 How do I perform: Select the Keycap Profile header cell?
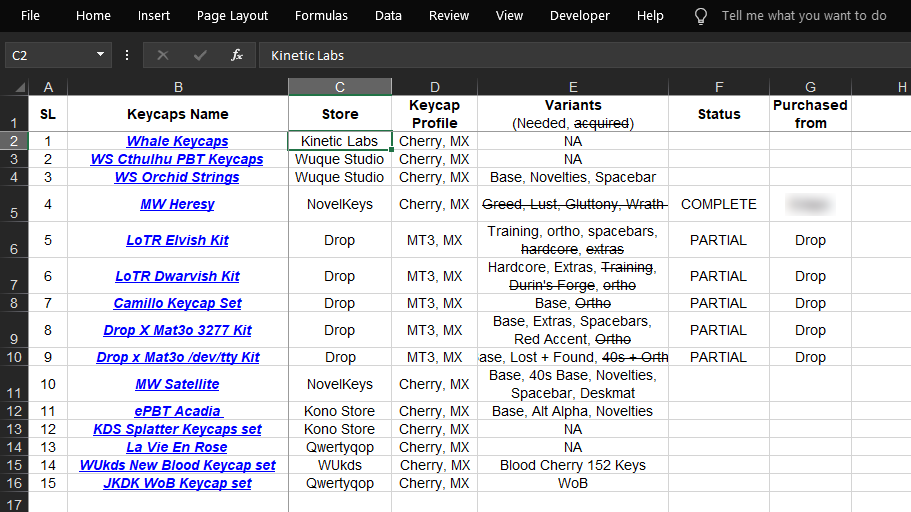point(435,114)
